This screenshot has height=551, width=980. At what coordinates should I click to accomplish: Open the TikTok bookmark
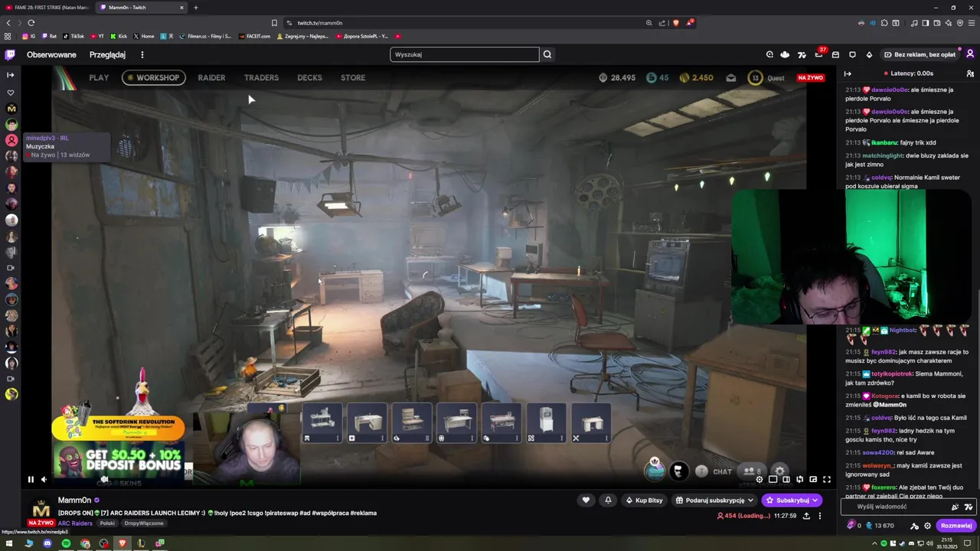point(73,36)
